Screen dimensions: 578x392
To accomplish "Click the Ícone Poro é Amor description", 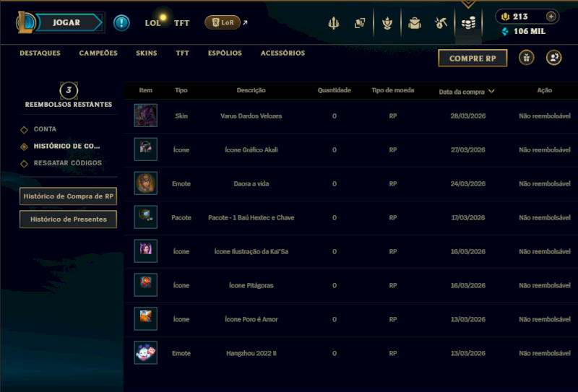I will tap(251, 319).
